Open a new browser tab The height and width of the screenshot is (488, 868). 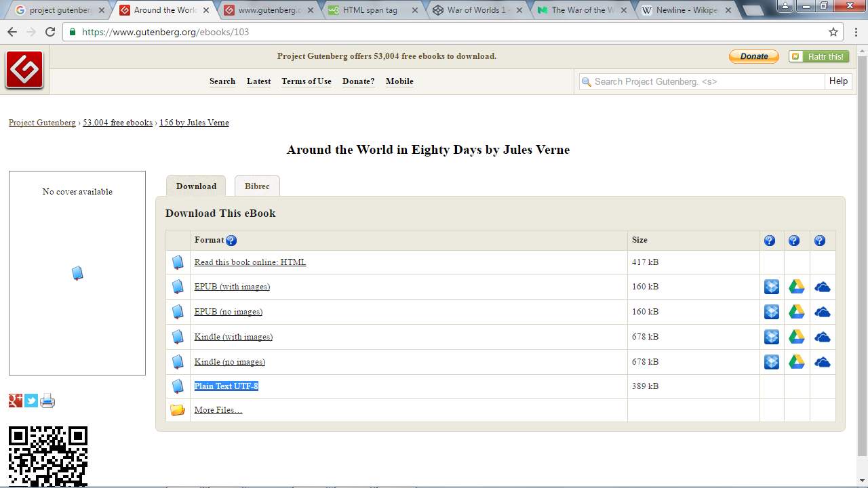tap(752, 11)
